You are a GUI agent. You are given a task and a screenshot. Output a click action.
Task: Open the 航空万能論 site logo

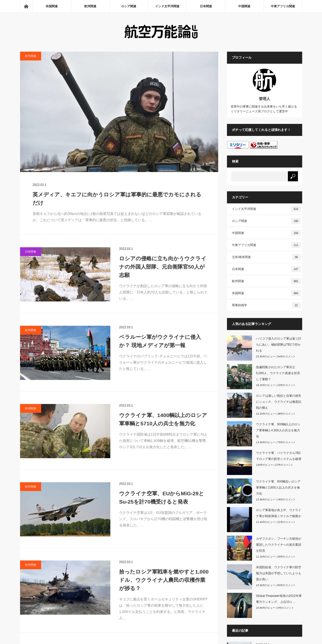pyautogui.click(x=161, y=32)
